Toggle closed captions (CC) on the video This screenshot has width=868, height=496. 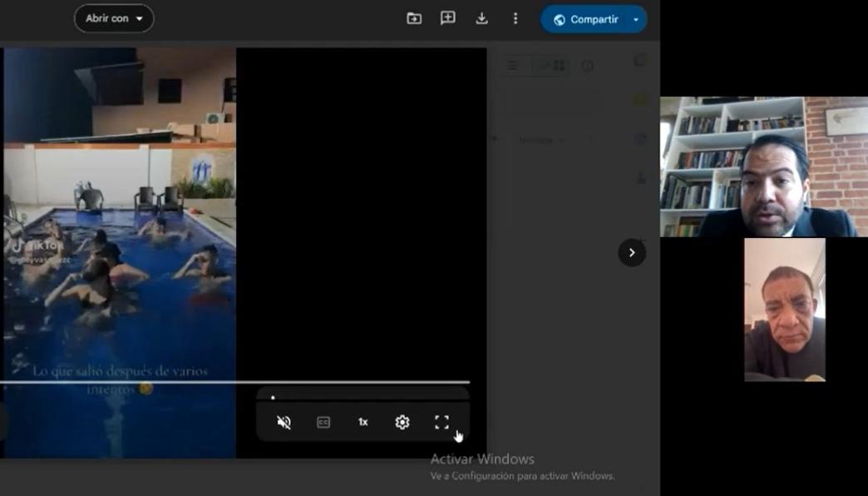click(x=323, y=422)
